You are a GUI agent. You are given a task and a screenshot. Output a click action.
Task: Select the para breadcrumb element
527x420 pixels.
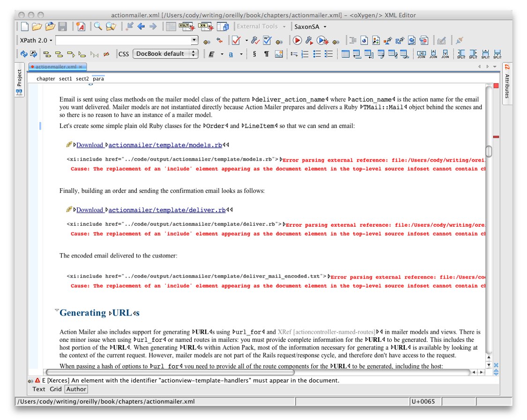tap(98, 79)
